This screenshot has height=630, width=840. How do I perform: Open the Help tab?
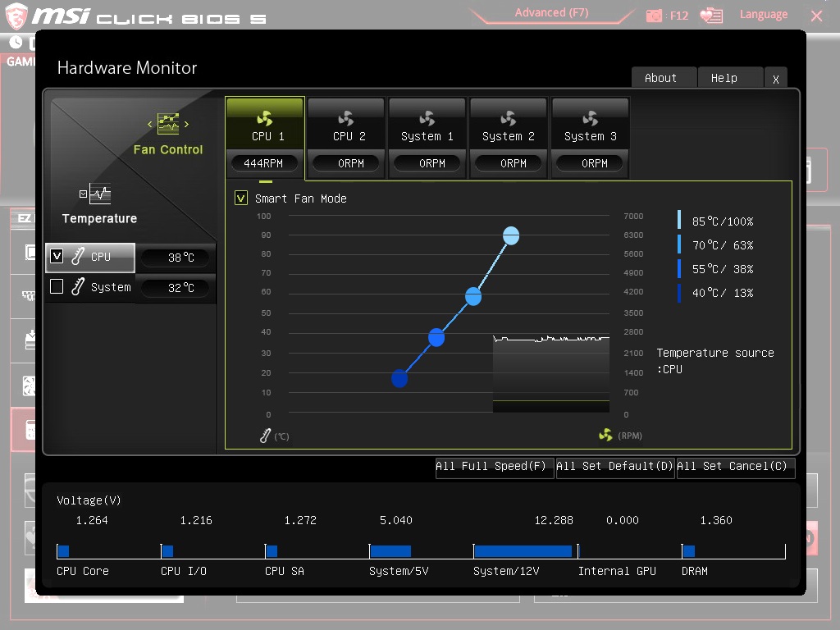pyautogui.click(x=729, y=78)
